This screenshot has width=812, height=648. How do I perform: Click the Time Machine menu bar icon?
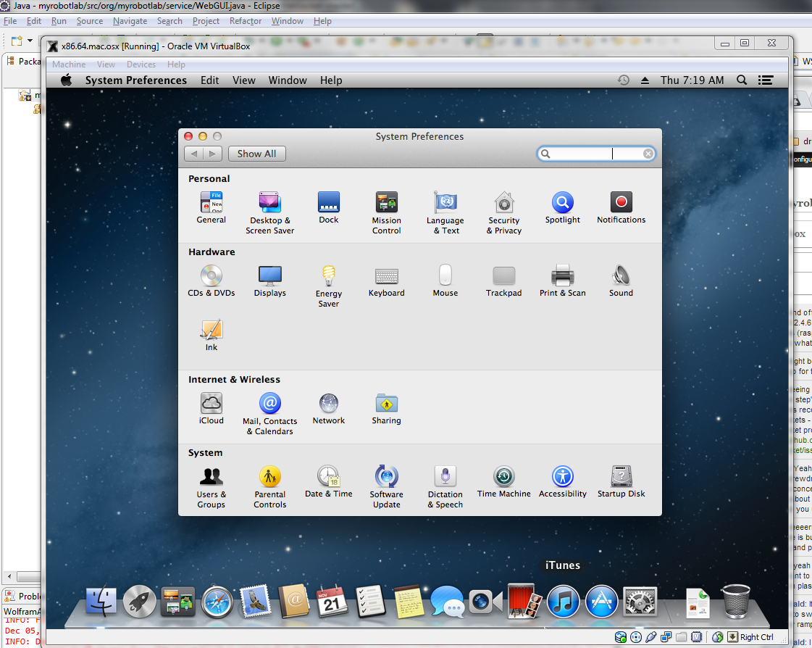click(624, 80)
